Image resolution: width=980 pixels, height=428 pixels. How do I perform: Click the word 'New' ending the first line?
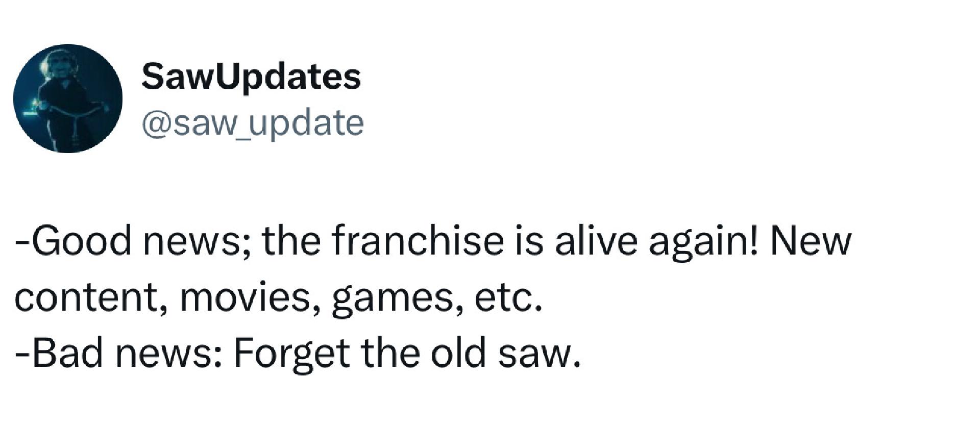811,241
